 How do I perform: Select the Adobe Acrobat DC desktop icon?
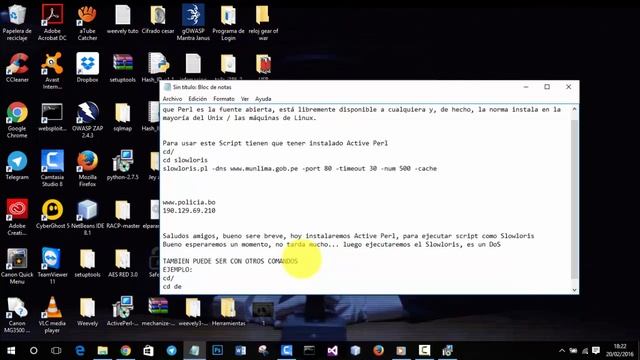pyautogui.click(x=52, y=22)
